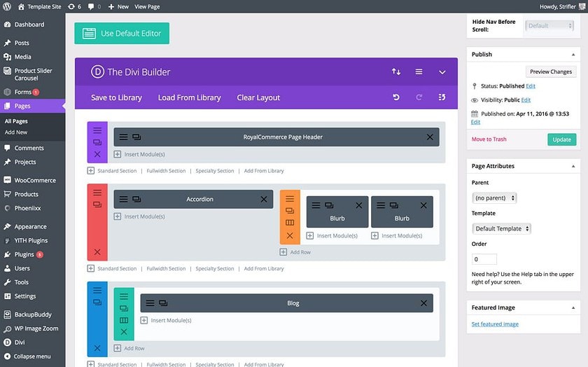Open the Divi Builder hamburger settings icon
The width and height of the screenshot is (588, 367).
(419, 71)
